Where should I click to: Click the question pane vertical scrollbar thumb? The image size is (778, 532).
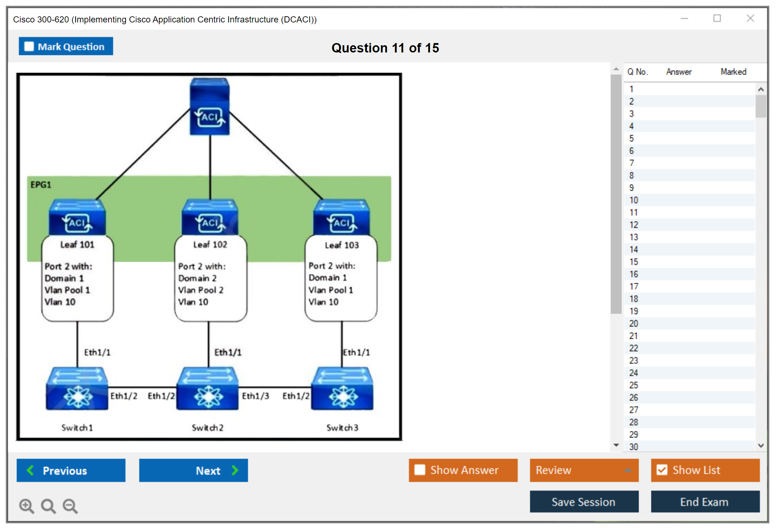[x=616, y=194]
